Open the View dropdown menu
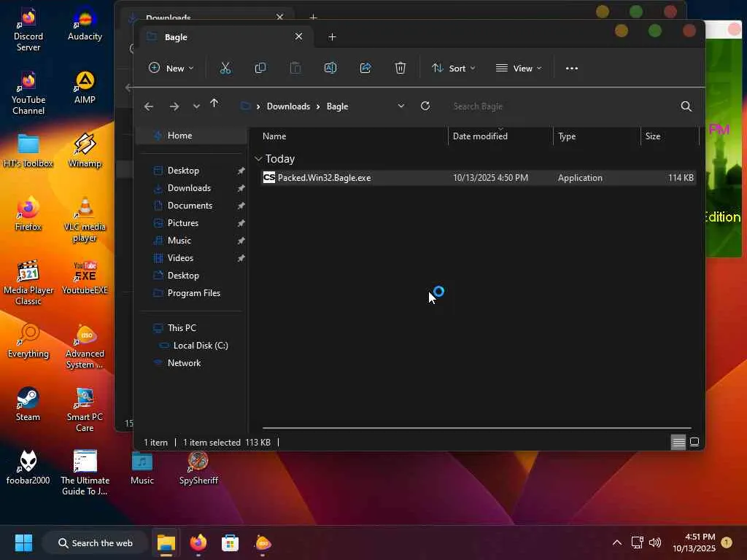 click(519, 68)
